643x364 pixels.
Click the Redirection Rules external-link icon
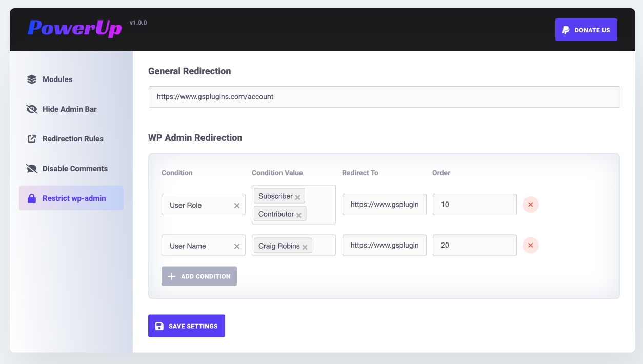pyautogui.click(x=32, y=139)
